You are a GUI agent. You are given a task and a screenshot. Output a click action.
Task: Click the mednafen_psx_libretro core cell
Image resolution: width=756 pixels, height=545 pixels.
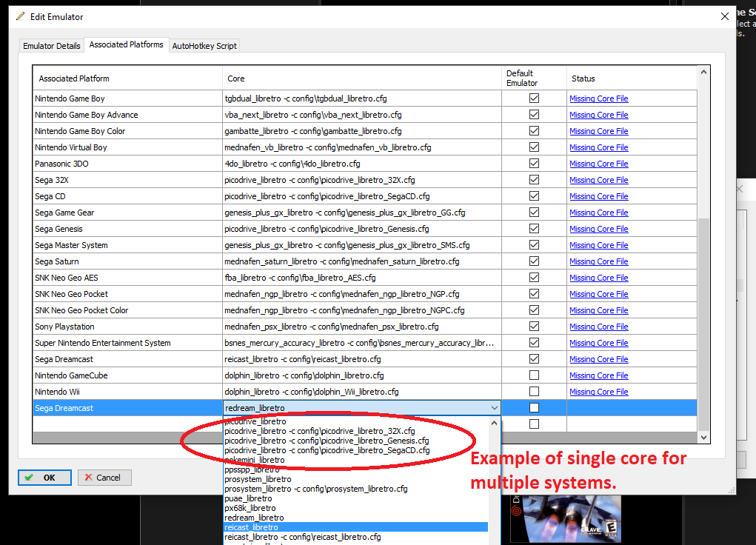[362, 327]
